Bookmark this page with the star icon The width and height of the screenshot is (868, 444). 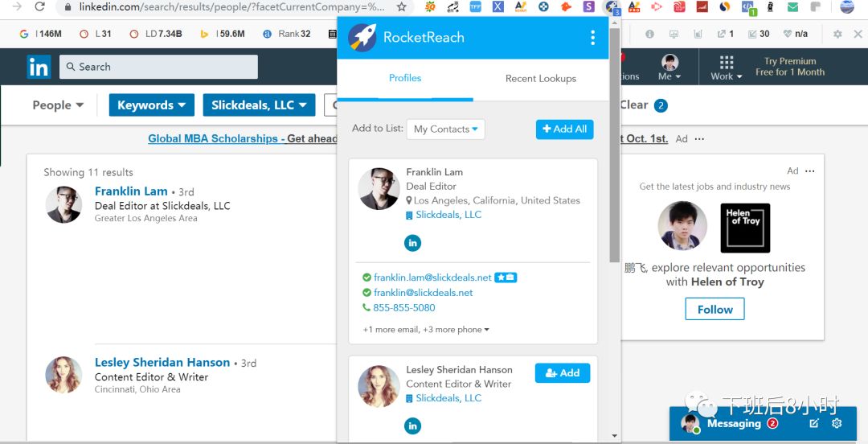[402, 6]
